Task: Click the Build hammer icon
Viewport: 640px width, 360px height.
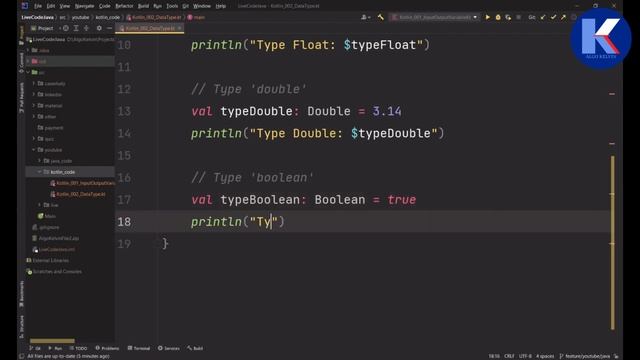Action: (381, 17)
